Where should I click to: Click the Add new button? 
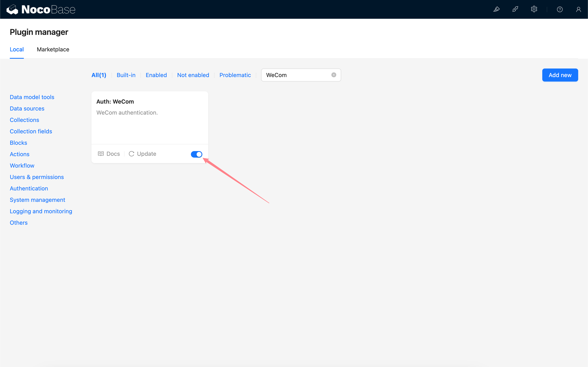coord(560,75)
